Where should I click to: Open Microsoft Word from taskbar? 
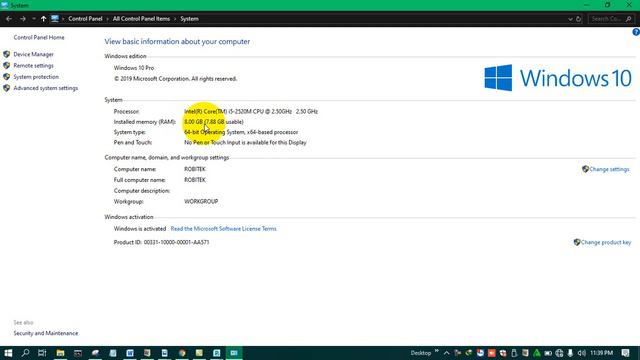[x=130, y=353]
